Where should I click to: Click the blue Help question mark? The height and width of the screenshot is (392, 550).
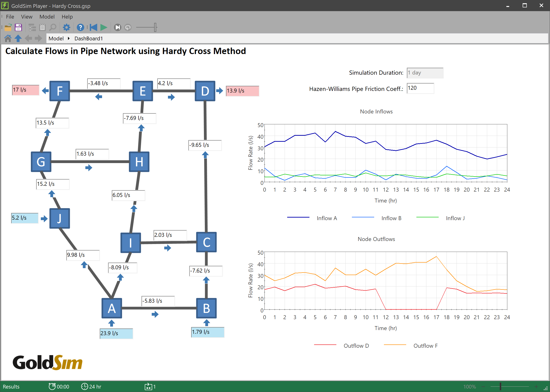(x=80, y=28)
